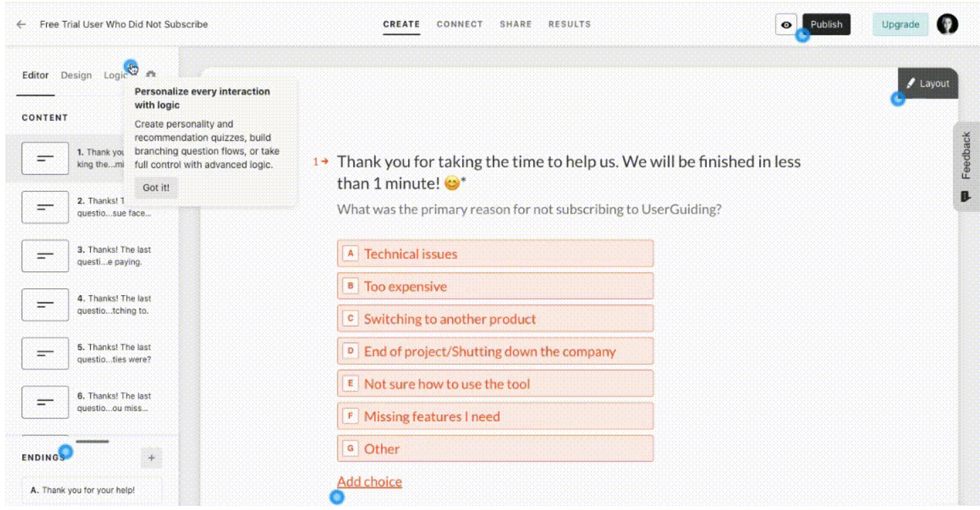Switch to the Connect tab

[x=460, y=24]
